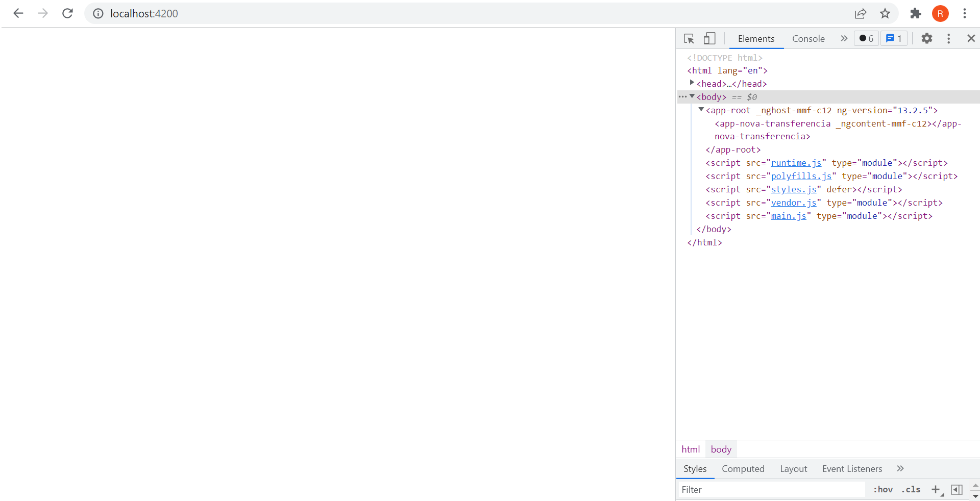This screenshot has width=980, height=501.
Task: Open the 1 issue counter
Action: click(x=894, y=38)
